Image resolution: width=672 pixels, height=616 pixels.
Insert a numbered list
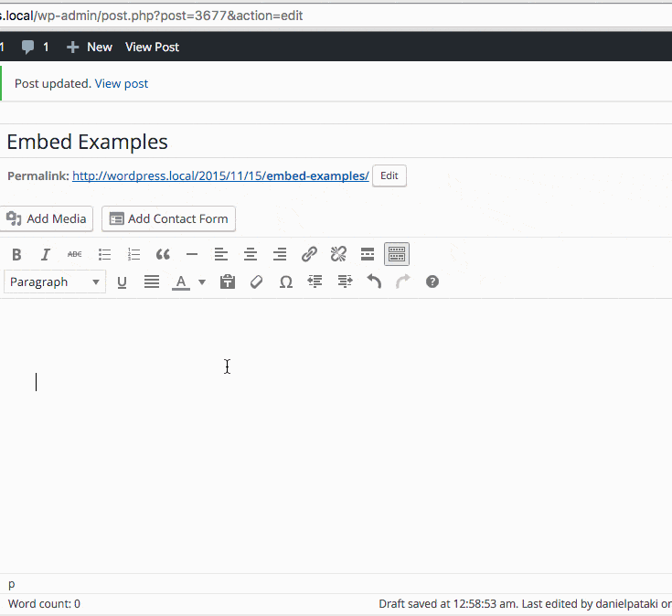tap(133, 254)
